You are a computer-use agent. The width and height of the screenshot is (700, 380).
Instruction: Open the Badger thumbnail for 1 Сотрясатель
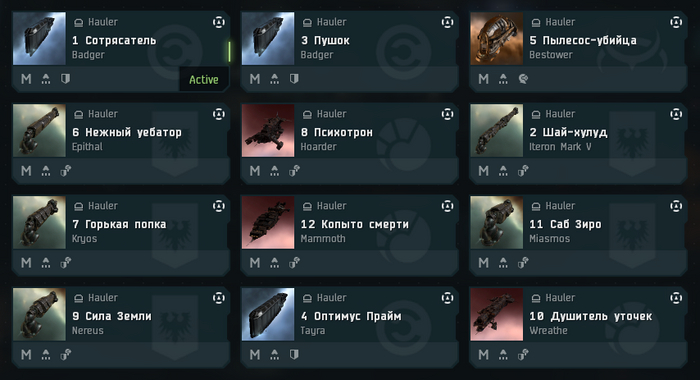[x=39, y=39]
